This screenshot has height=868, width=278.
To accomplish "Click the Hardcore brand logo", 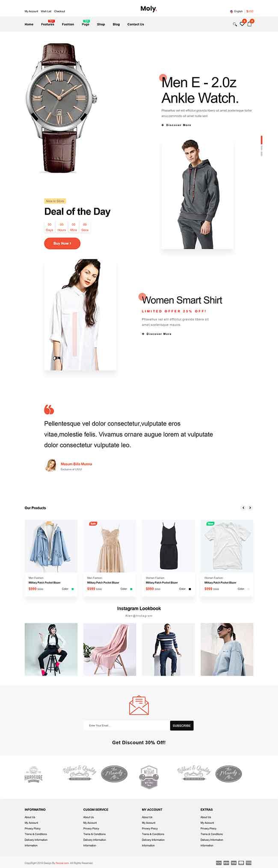I will pos(34,774).
